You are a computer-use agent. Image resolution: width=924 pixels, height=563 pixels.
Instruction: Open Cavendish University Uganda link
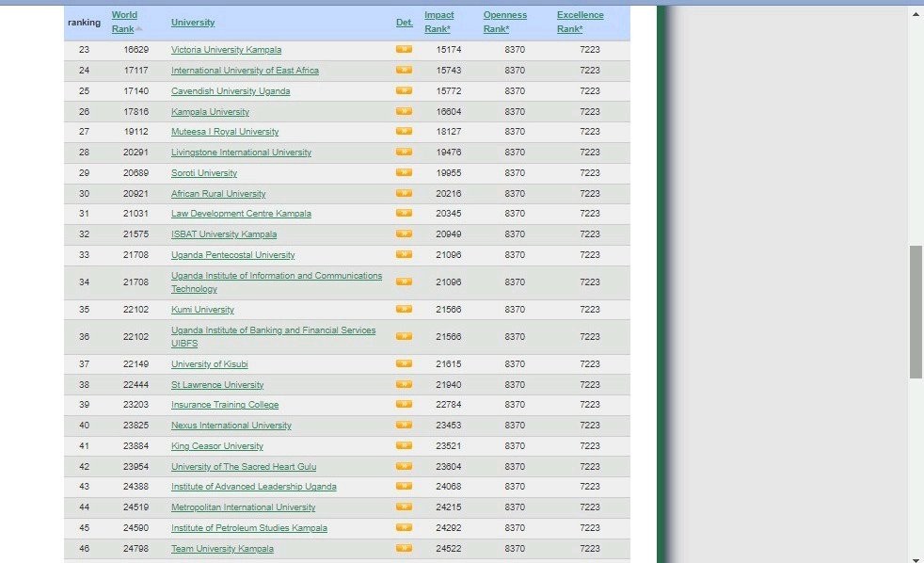(x=231, y=91)
